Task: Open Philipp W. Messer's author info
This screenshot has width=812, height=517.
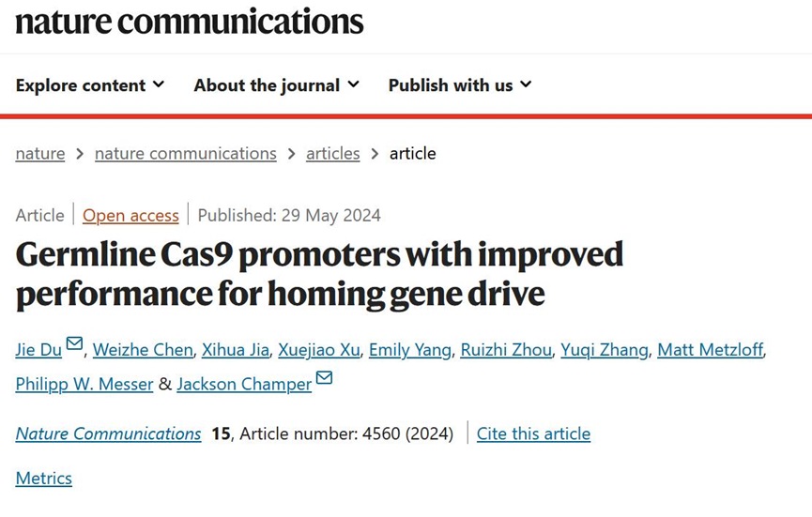Action: click(84, 384)
